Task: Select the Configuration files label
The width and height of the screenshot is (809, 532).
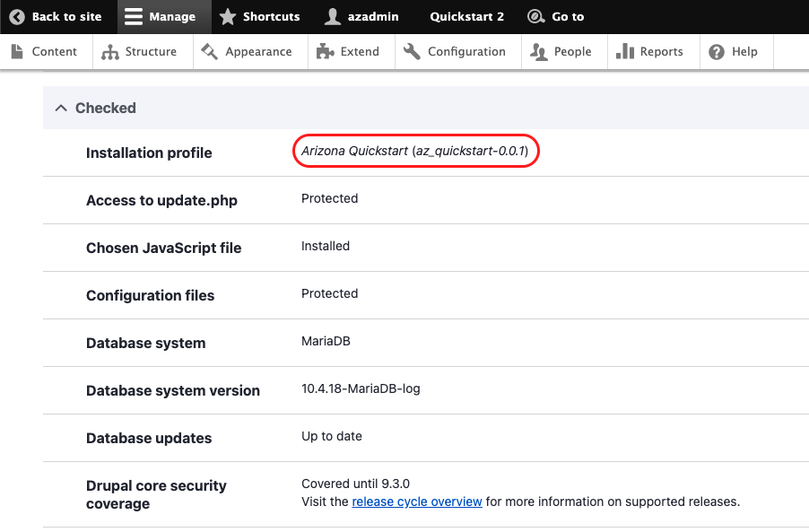Action: coord(150,295)
